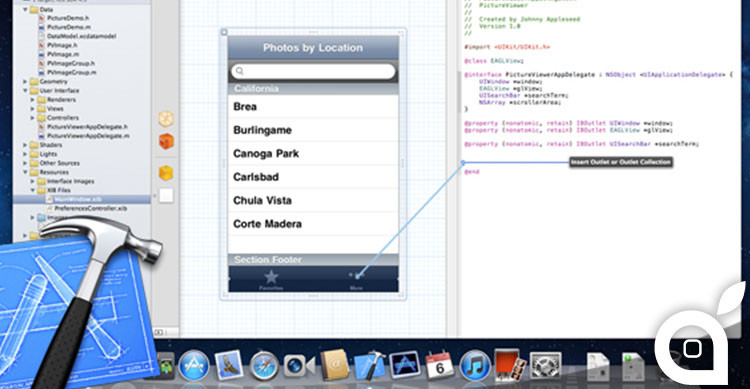Open Xcode from the dock
This screenshot has height=389, width=750.
pyautogui.click(x=370, y=366)
